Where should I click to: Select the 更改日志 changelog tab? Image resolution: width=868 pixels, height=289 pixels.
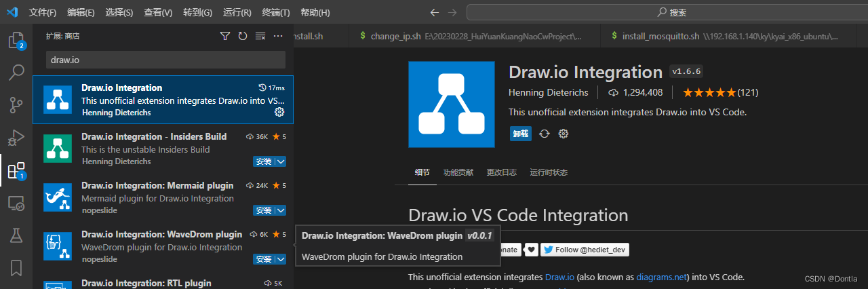[x=502, y=172]
